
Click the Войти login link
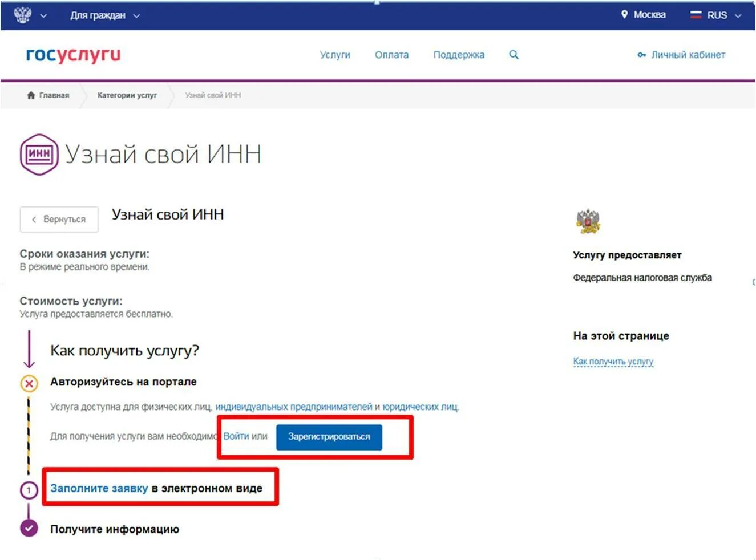click(x=236, y=436)
